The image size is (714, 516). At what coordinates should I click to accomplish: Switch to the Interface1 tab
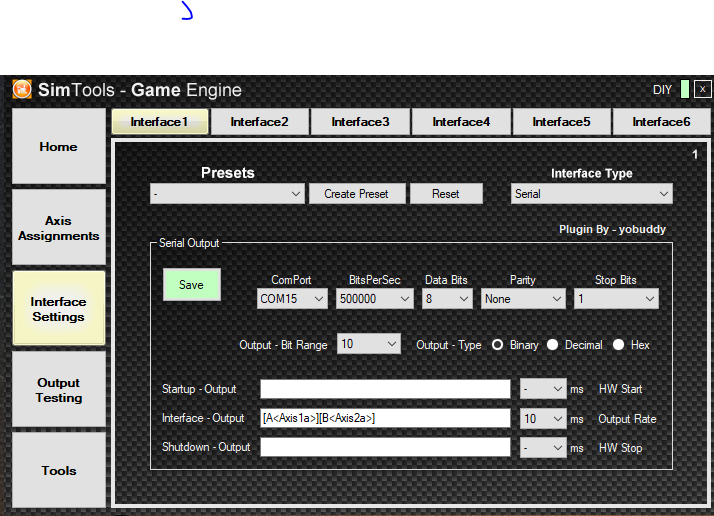click(x=160, y=122)
